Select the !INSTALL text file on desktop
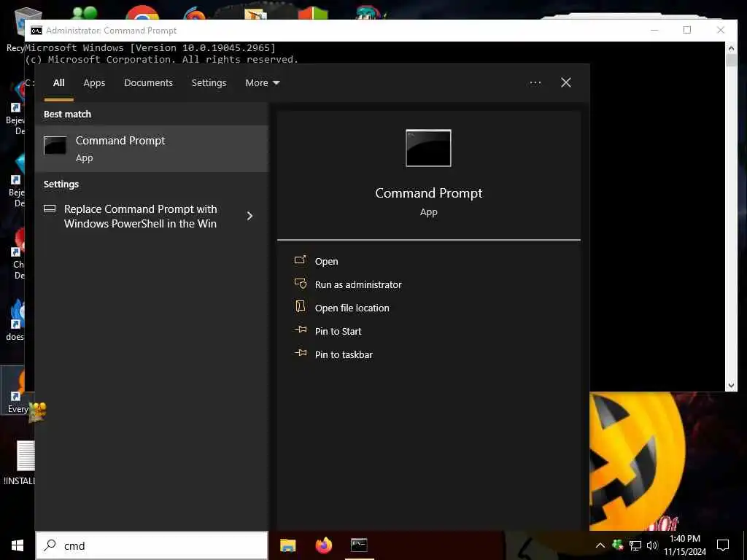 coord(19,463)
